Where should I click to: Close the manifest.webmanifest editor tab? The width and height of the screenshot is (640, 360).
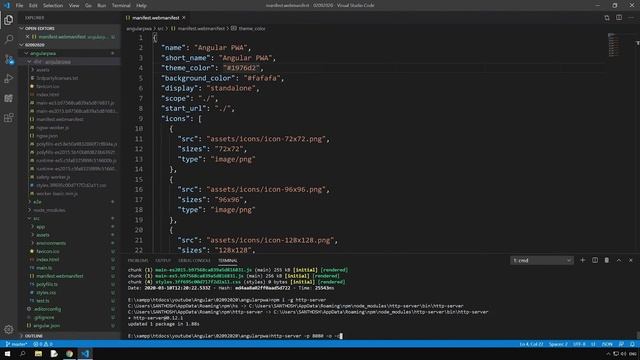click(x=184, y=18)
